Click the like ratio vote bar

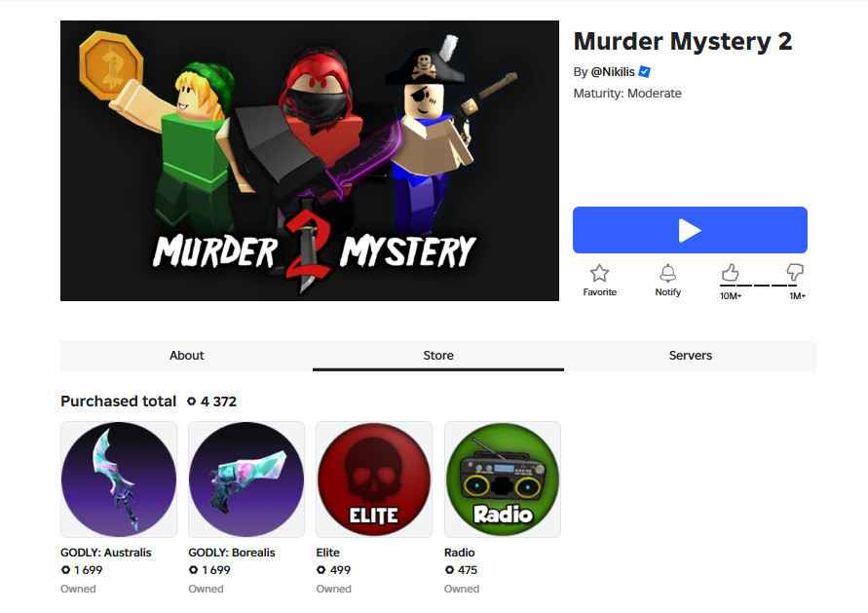coord(758,286)
